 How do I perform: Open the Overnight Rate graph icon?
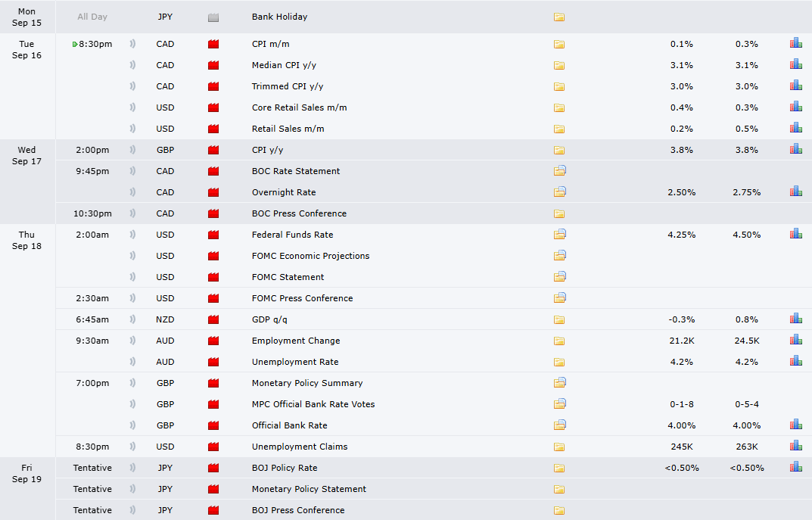pyautogui.click(x=796, y=192)
